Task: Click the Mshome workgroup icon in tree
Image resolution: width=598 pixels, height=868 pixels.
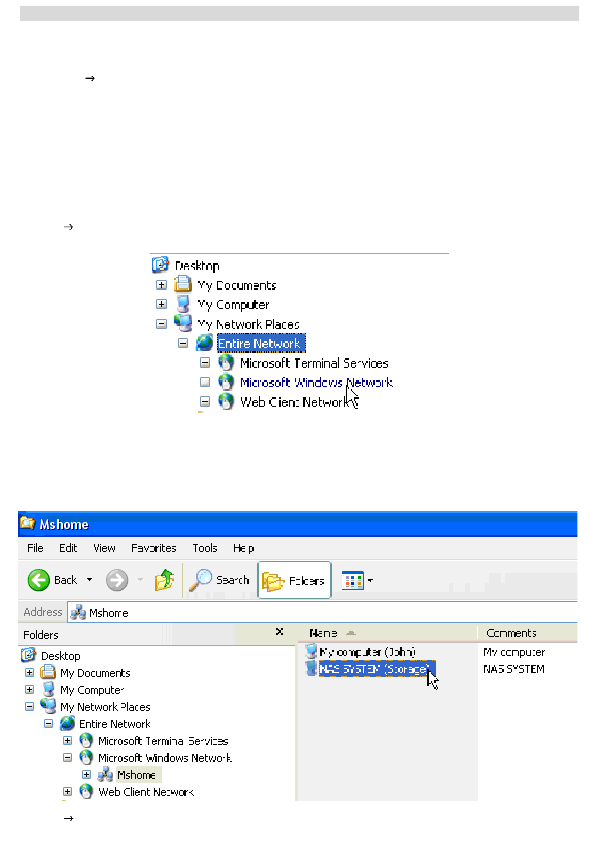Action: point(104,774)
